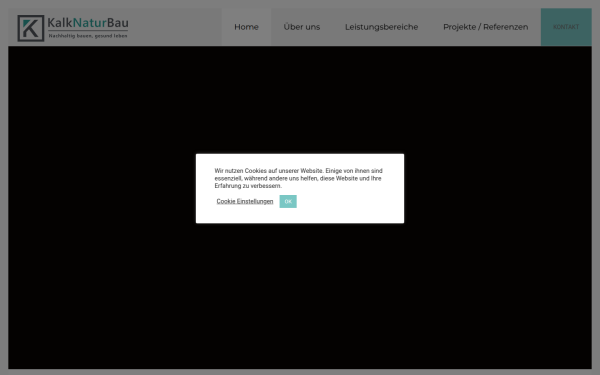
Task: Open the Home menu item
Action: tap(246, 27)
